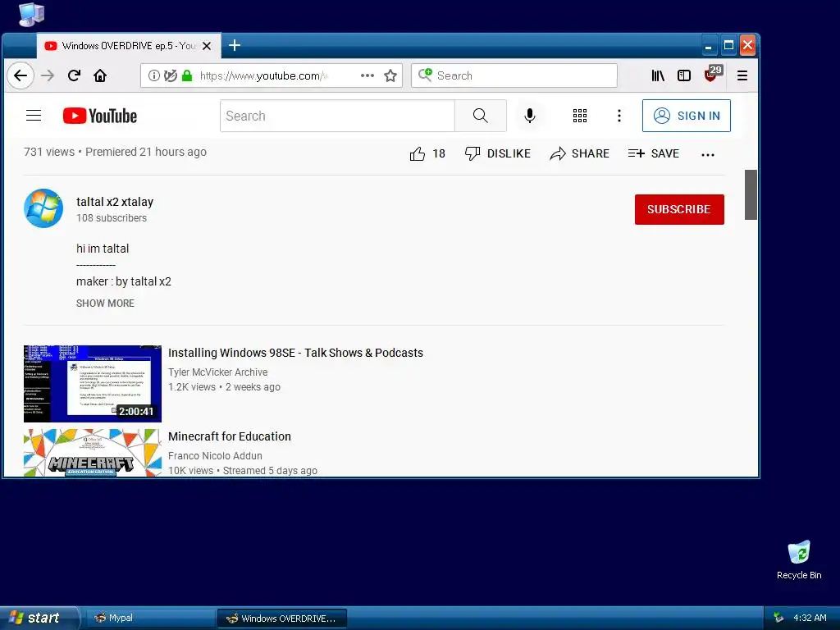Show site information via the info icon
Viewport: 840px width, 630px height.
pyautogui.click(x=153, y=75)
